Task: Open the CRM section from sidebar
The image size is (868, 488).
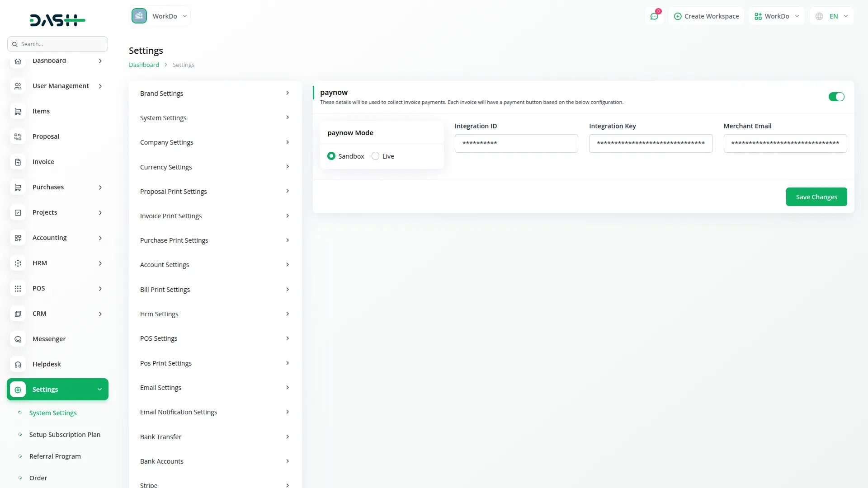Action: [x=39, y=313]
